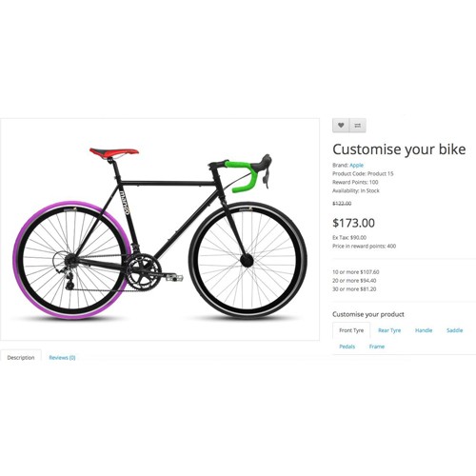
Task: Choose the Pedals tab
Action: click(x=347, y=347)
